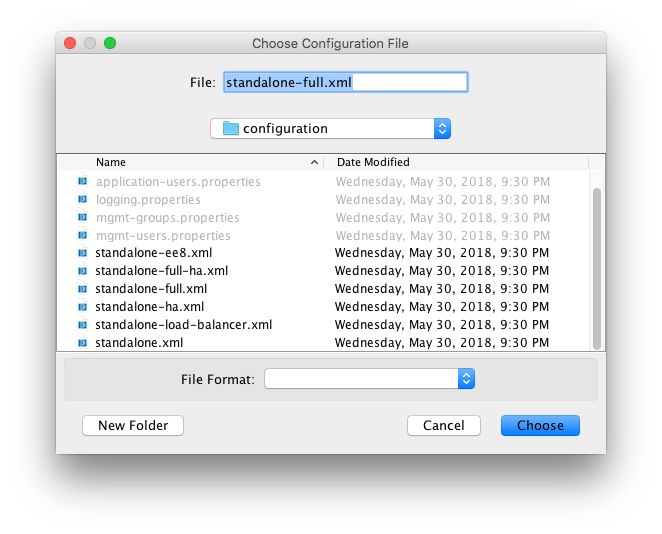
Task: Click the Cancel button
Action: pyautogui.click(x=443, y=425)
